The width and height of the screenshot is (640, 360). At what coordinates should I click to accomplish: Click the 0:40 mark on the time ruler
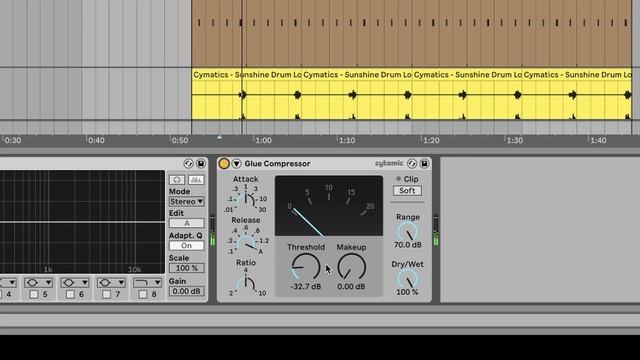click(96, 140)
